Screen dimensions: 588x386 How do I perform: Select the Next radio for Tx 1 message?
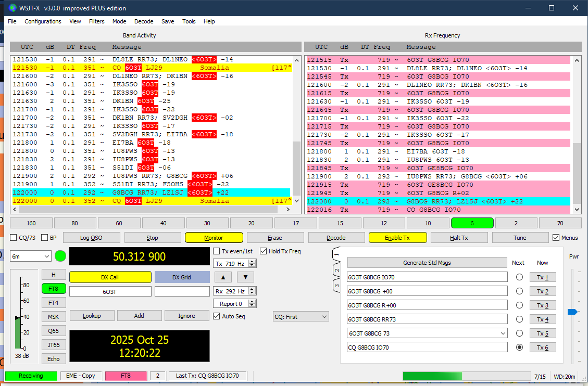(519, 277)
